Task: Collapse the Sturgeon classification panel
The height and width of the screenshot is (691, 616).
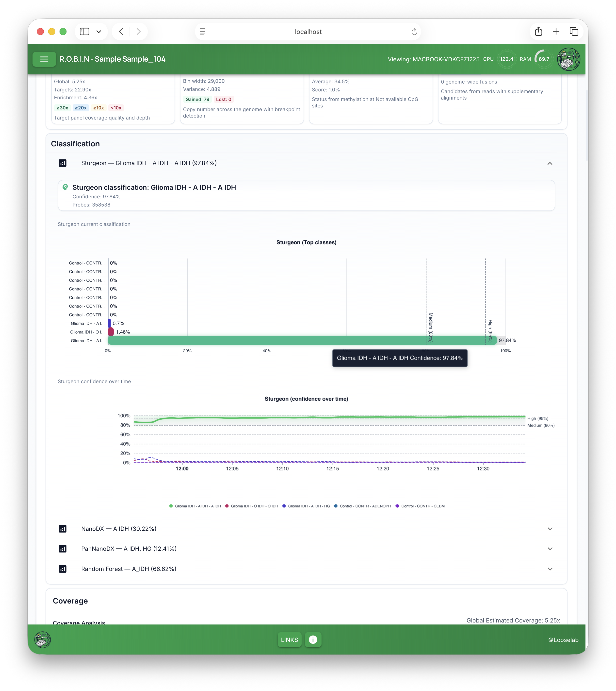Action: (x=550, y=163)
